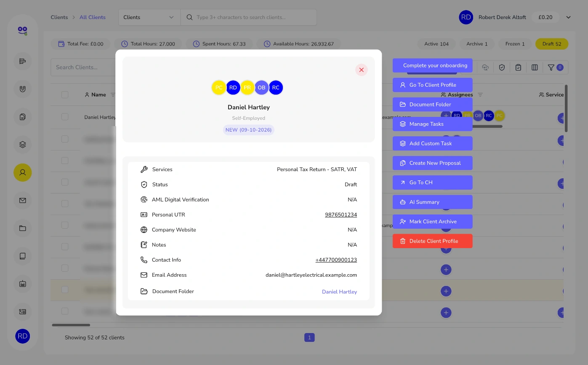Click the magnet icon in left sidebar
Viewport: 588px width, 365px height.
pos(23,89)
